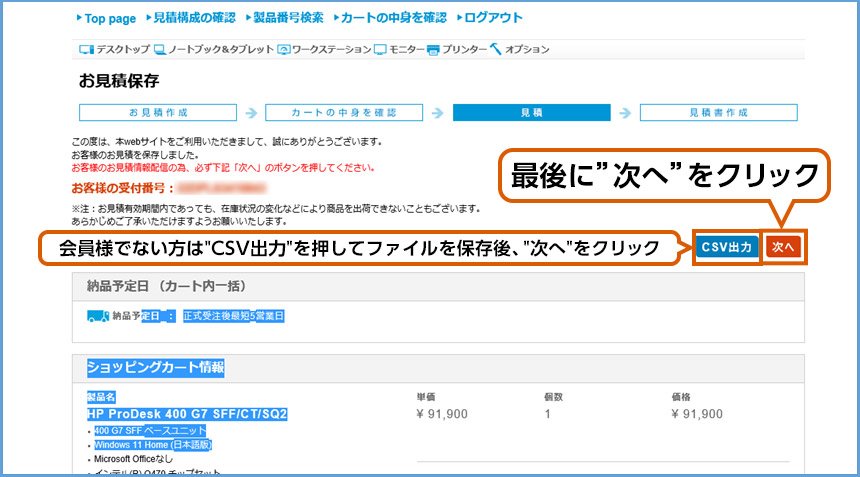The width and height of the screenshot is (860, 477).
Task: Open 見積構成の確認 link
Action: (194, 18)
